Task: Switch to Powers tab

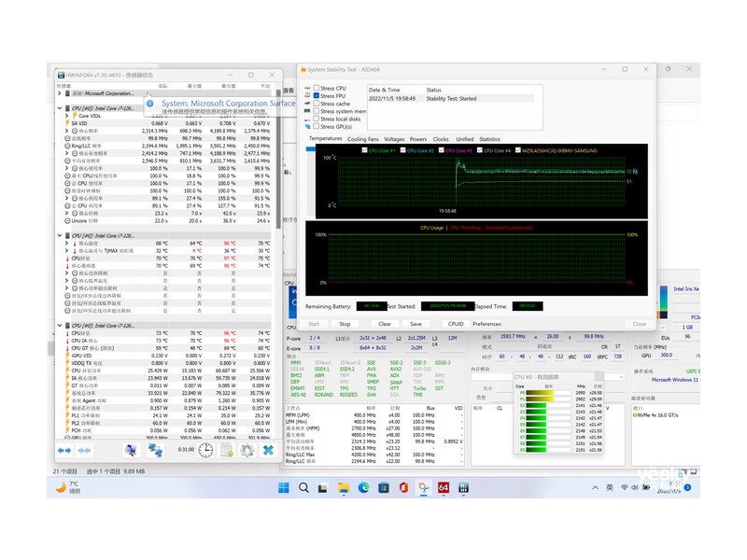Action: pyautogui.click(x=418, y=139)
